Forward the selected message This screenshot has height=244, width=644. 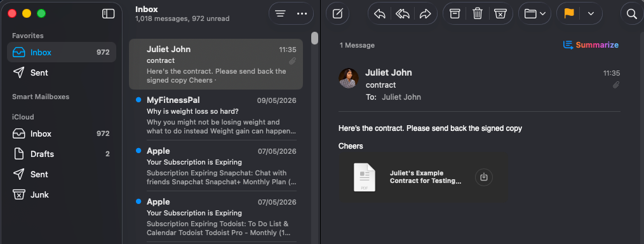pyautogui.click(x=426, y=13)
